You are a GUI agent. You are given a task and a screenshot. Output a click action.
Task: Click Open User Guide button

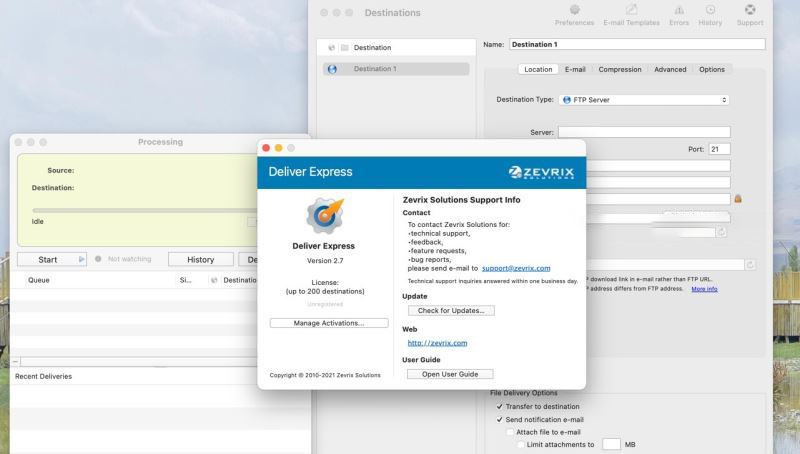(x=450, y=374)
